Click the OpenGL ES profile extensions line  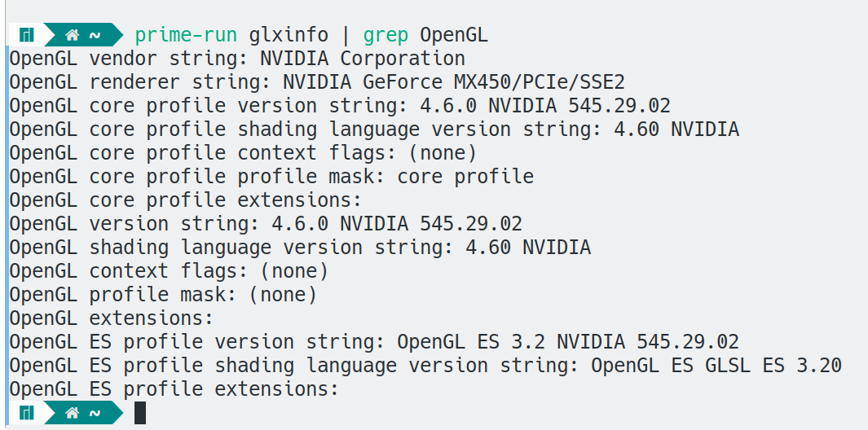point(174,389)
